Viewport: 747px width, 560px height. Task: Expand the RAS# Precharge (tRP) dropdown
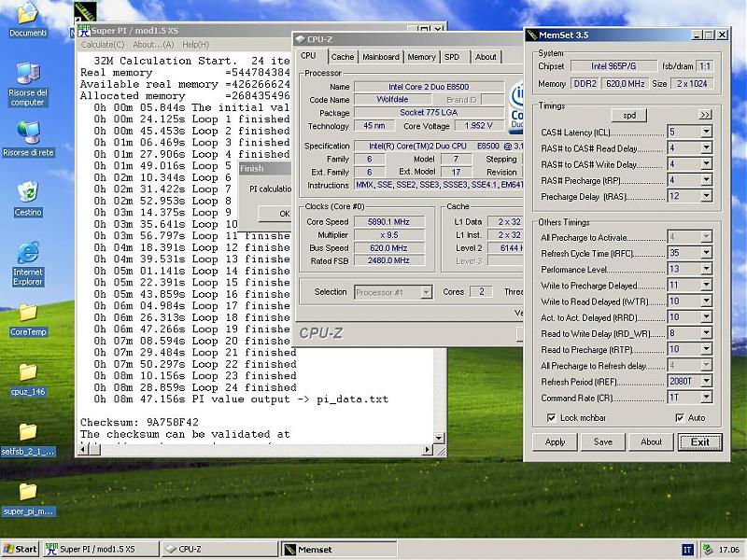707,180
